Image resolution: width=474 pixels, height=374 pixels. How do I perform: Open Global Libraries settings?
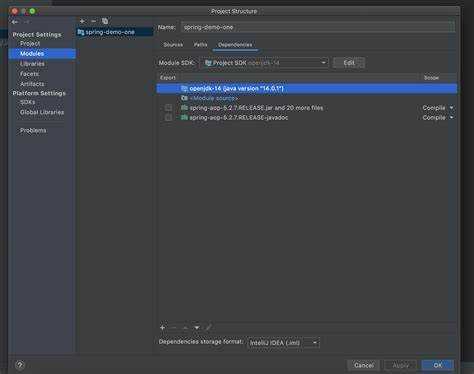[x=42, y=112]
